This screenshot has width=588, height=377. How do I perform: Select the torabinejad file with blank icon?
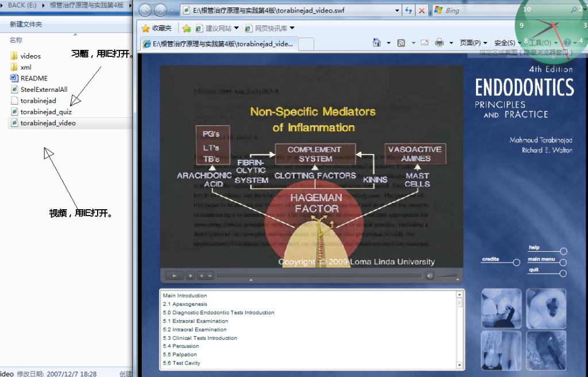(x=33, y=101)
